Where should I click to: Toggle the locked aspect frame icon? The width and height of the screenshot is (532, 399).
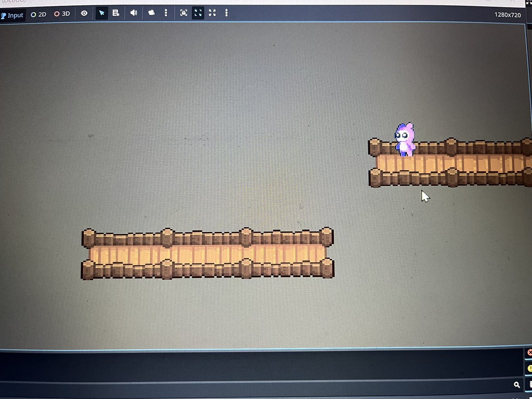(184, 13)
